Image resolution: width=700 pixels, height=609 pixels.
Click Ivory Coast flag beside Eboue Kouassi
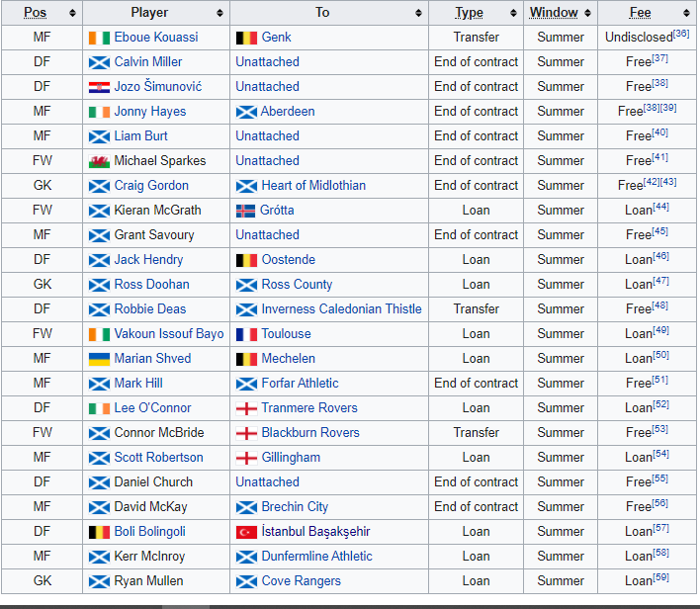click(x=99, y=38)
